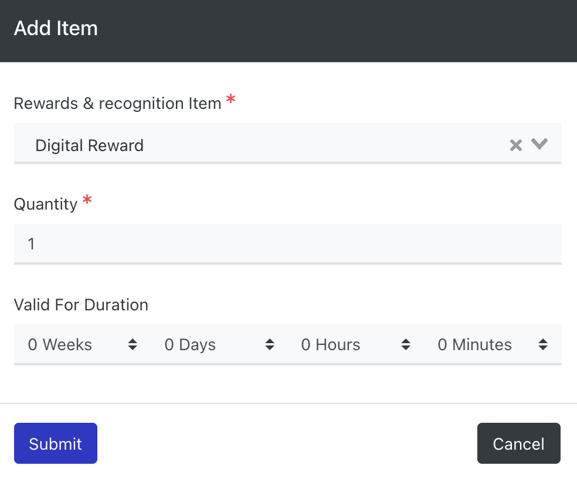Click the Valid For Duration label
The width and height of the screenshot is (577, 479).
tap(81, 305)
